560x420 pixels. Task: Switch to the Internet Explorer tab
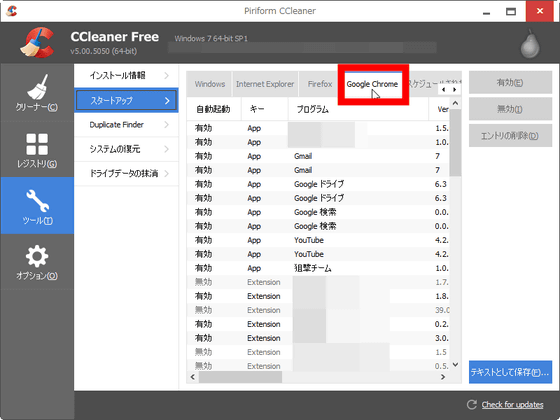coord(265,84)
